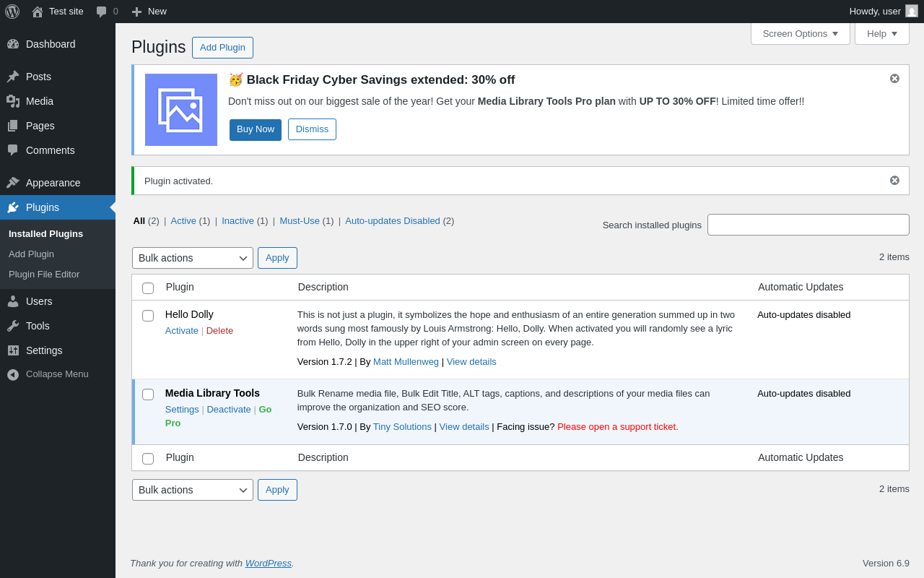Click the Dashboard gauge icon in sidebar
This screenshot has height=578, width=924.
(13, 44)
